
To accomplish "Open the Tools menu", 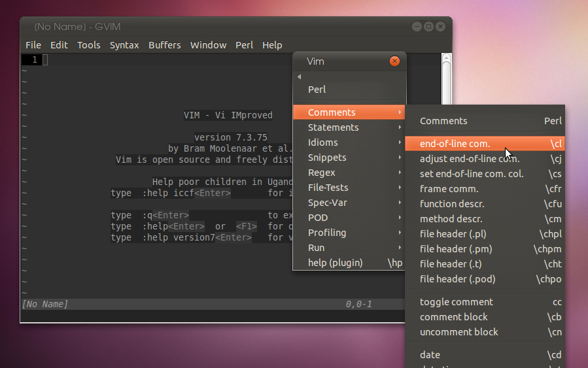I will [x=88, y=45].
